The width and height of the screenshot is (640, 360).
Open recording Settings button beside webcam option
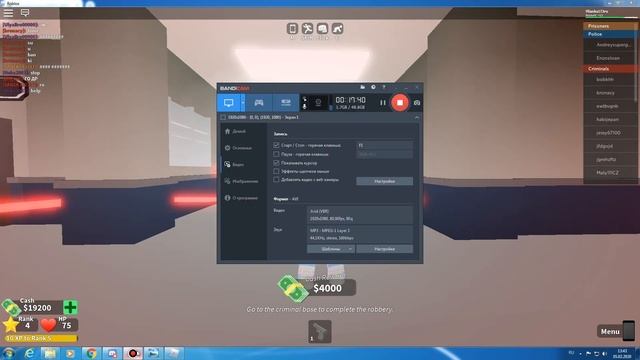(x=384, y=181)
